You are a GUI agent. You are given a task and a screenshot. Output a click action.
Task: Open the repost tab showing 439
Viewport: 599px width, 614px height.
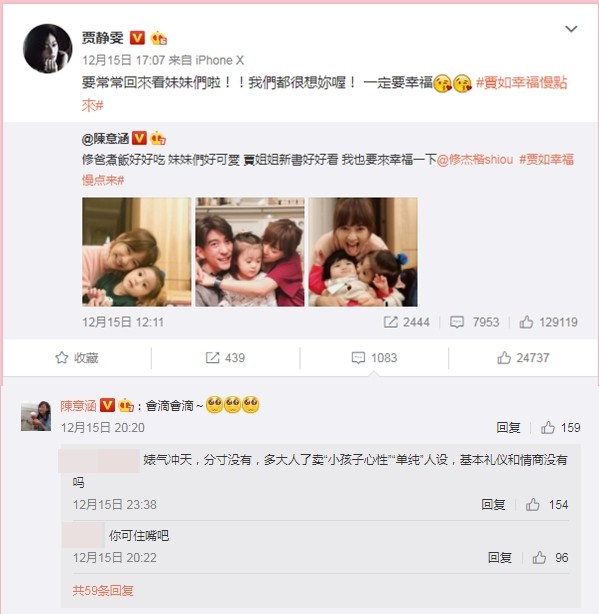[225, 358]
